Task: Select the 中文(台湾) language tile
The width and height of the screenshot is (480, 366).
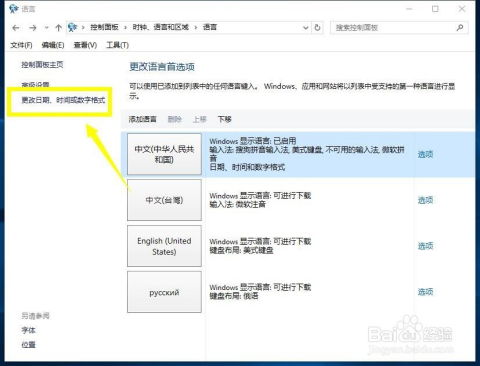Action: tap(164, 200)
